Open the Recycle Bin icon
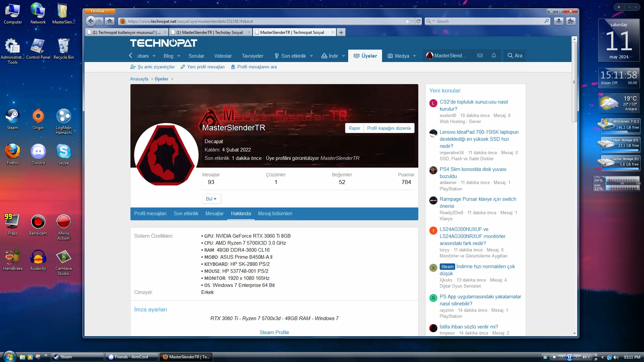Viewport: 644px width, 362px height. point(63,49)
